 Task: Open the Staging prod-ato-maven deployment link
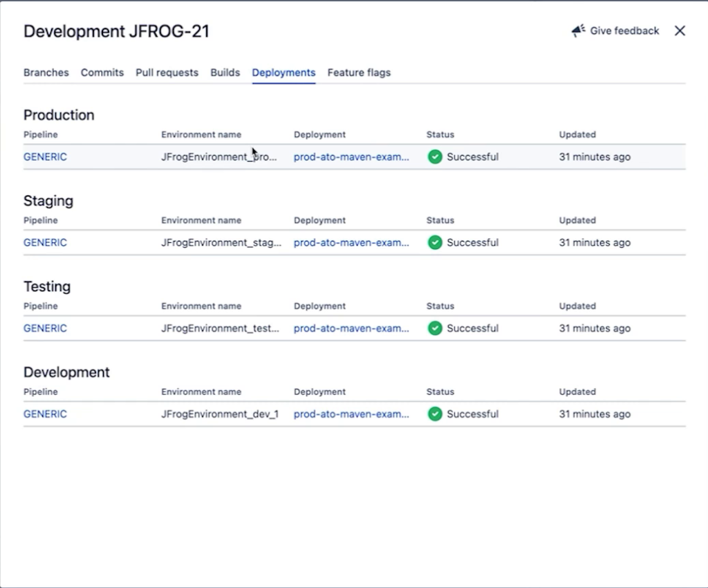351,243
